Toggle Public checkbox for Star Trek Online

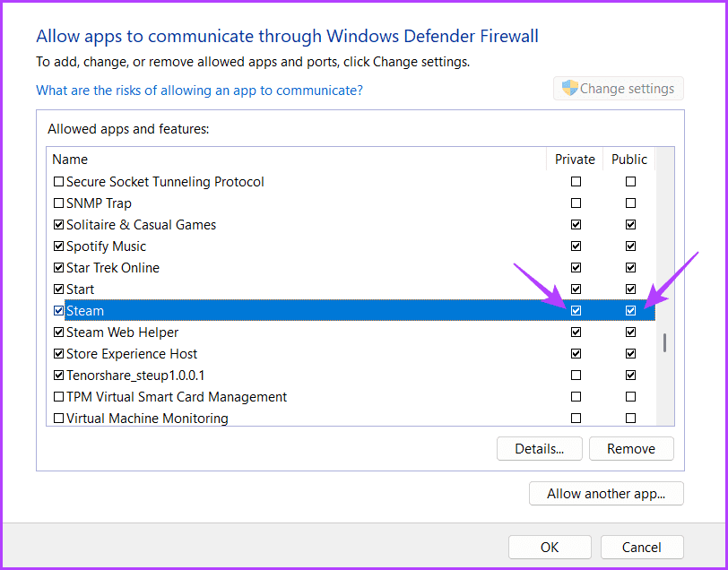click(x=630, y=268)
